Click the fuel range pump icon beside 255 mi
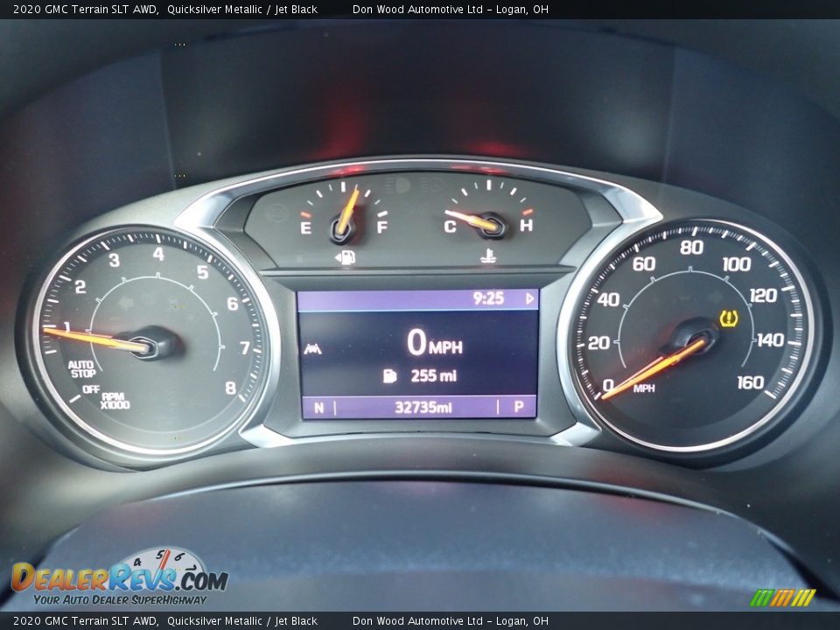This screenshot has width=840, height=630. pos(389,375)
